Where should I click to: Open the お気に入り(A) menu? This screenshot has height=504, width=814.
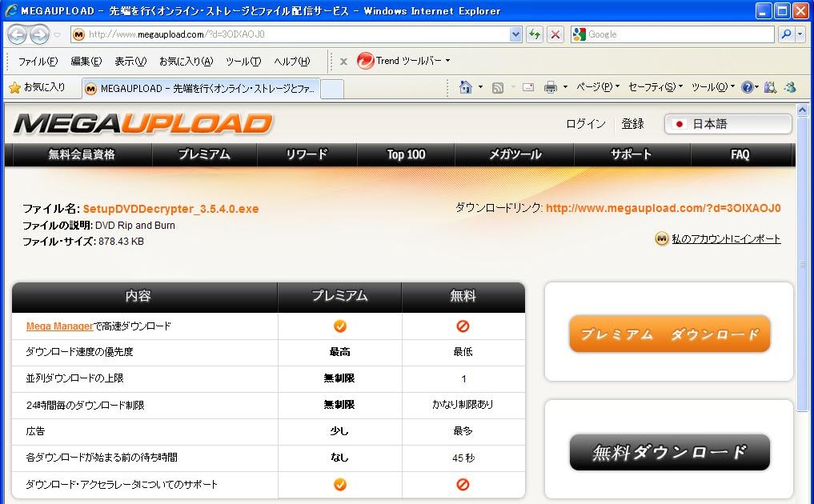click(186, 62)
